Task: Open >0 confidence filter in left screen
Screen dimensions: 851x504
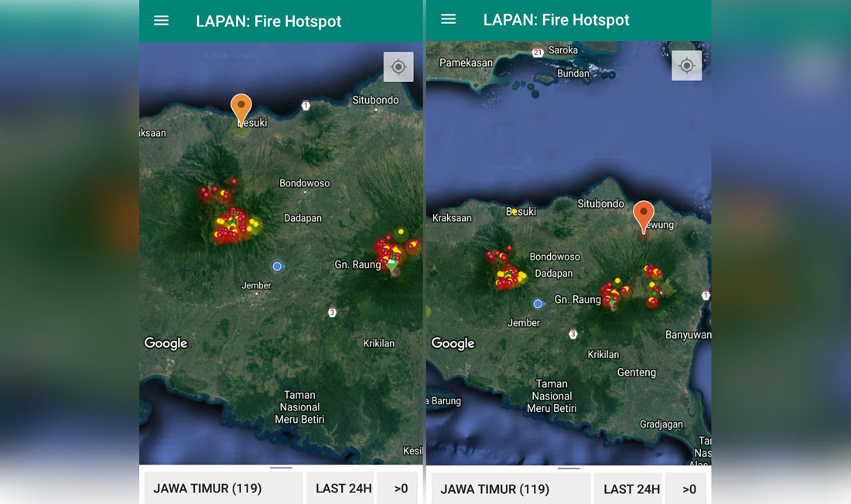Action: coord(398,489)
